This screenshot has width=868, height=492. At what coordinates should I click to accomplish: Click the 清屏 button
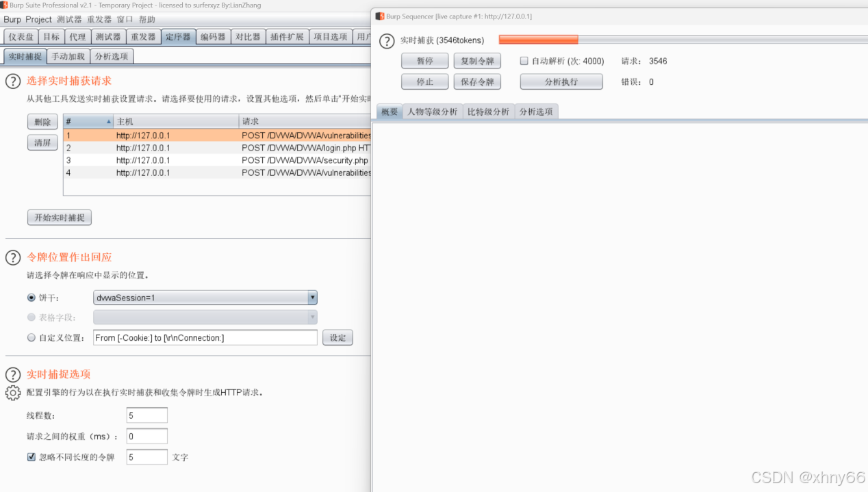[42, 143]
